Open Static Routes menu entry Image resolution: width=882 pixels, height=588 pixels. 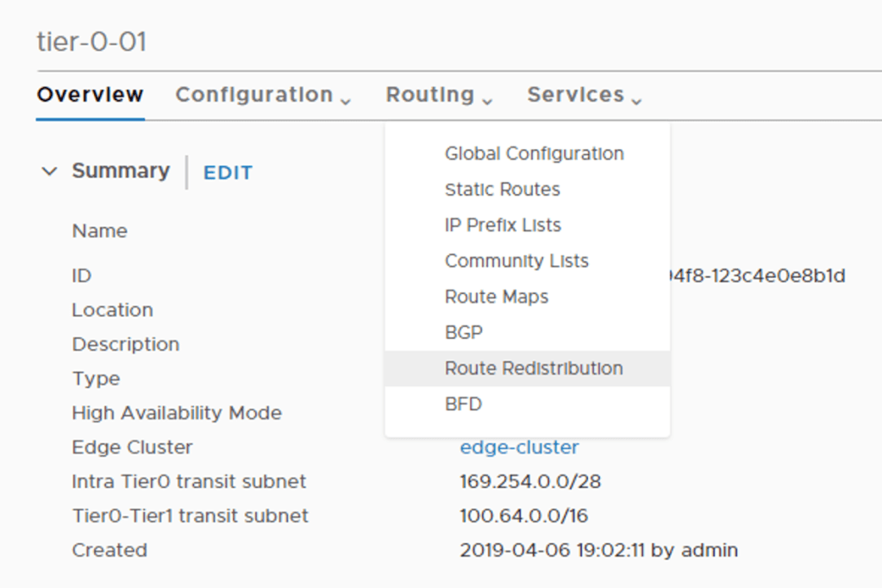point(502,190)
